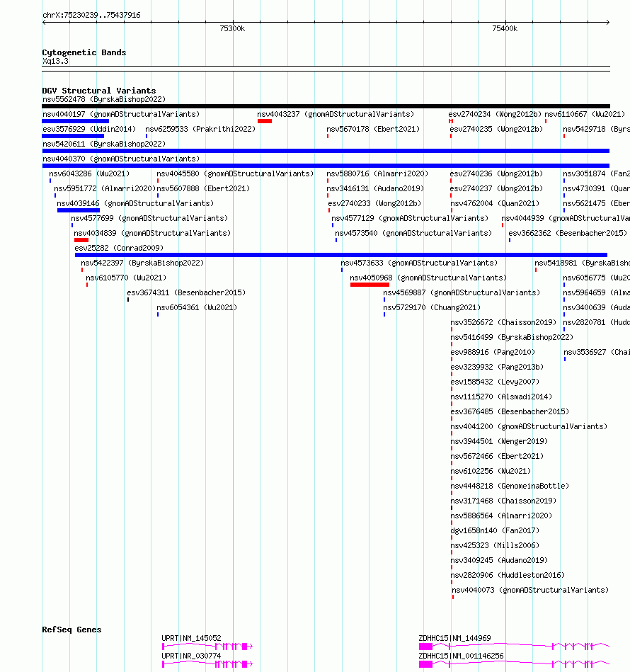Image resolution: width=630 pixels, height=672 pixels.
Task: Open esv2740235 (Wong2012b)
Action: [496, 129]
